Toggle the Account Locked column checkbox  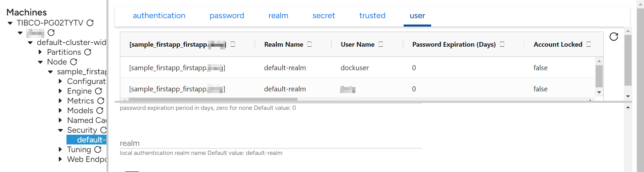coord(588,44)
